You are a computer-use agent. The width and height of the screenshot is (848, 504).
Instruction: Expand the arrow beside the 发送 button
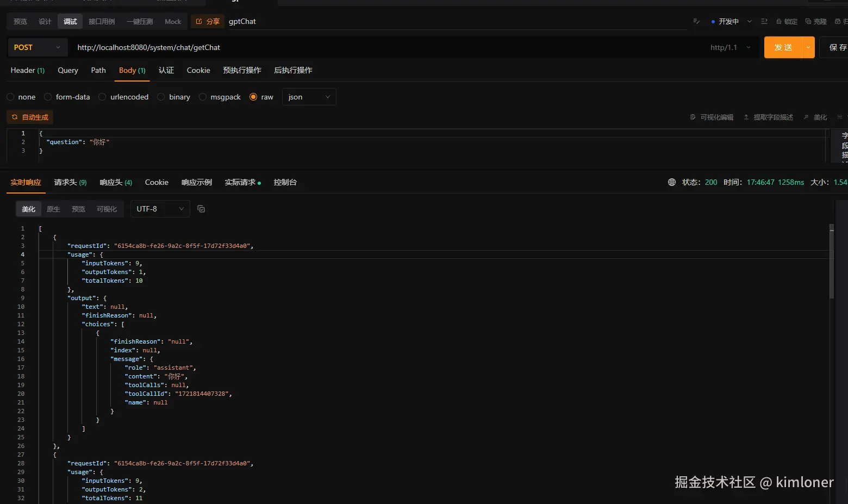(808, 47)
